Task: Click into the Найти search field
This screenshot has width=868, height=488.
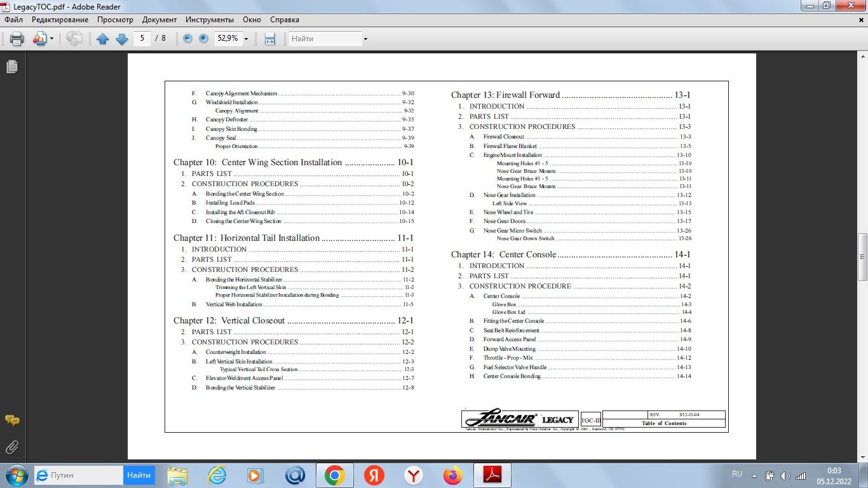Action: 324,39
